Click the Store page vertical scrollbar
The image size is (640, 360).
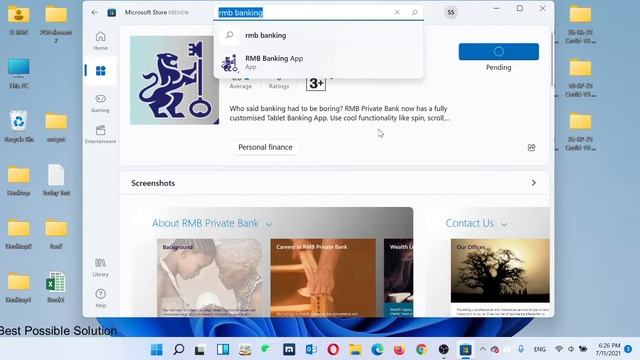click(x=551, y=59)
